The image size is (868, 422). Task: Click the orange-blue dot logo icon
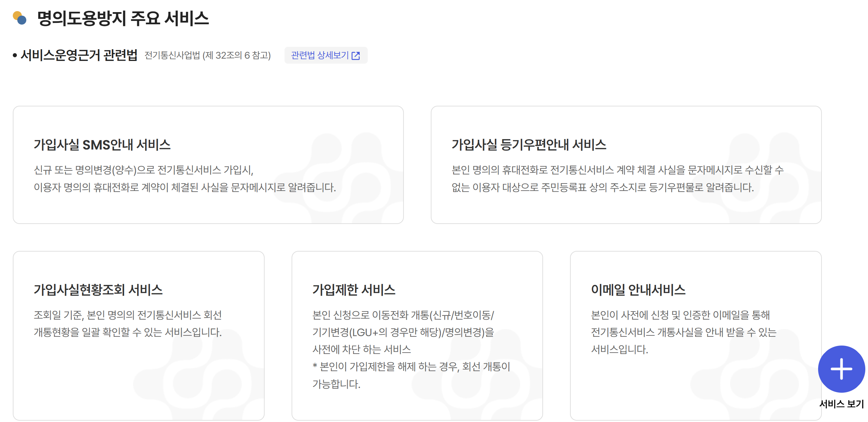point(19,18)
